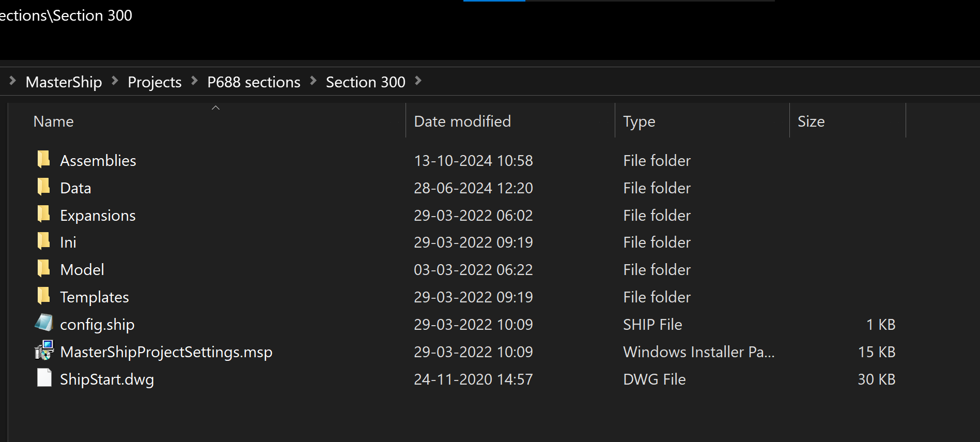The image size is (980, 442).
Task: Click the Assemblies folder icon
Action: point(44,160)
